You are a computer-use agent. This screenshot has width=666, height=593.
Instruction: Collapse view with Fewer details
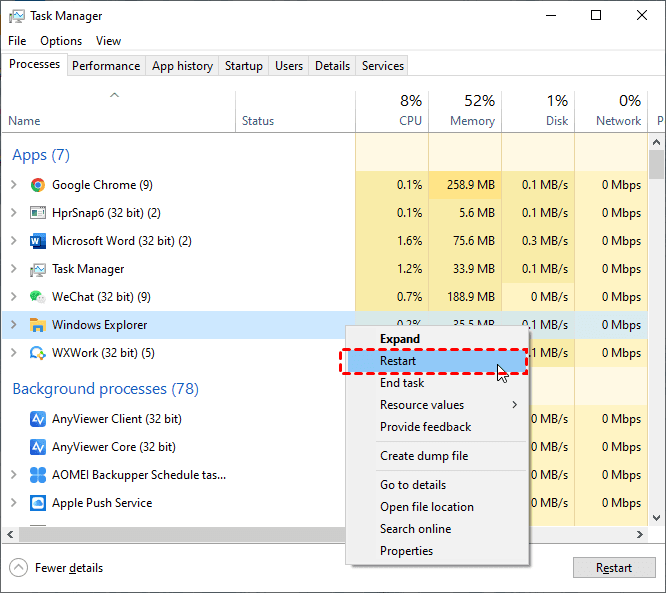click(68, 568)
